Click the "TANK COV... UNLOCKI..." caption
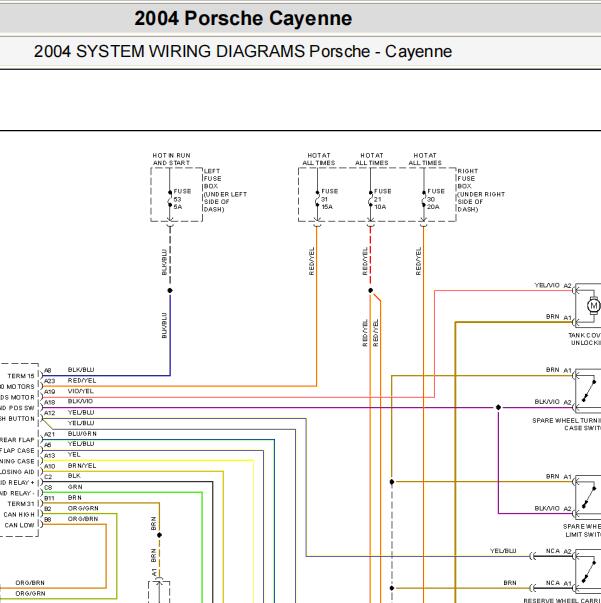 [x=584, y=339]
